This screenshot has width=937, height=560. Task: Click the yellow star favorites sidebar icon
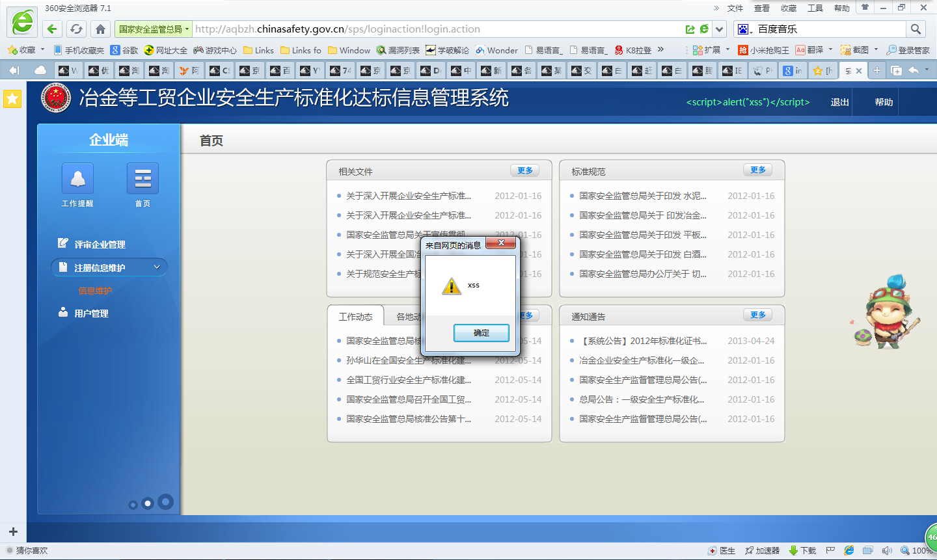pos(12,98)
